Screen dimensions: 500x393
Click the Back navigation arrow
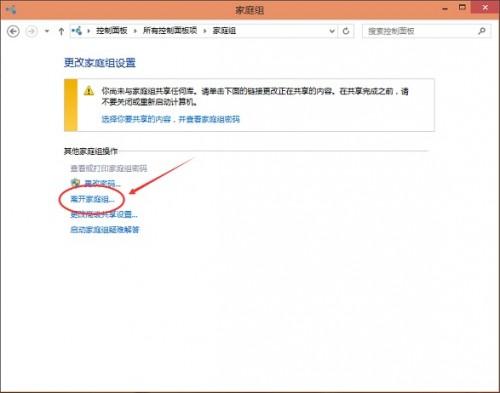tap(13, 32)
